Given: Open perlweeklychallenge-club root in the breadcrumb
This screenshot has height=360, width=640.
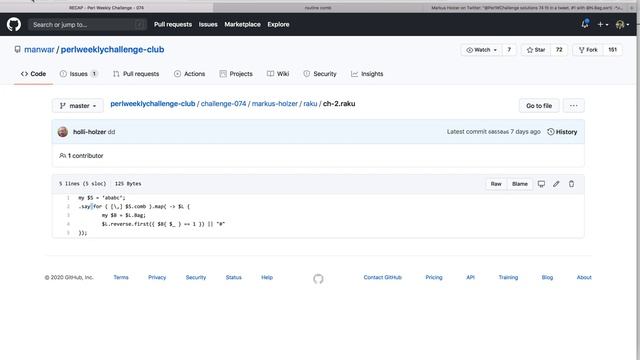Looking at the screenshot, I should (x=153, y=104).
